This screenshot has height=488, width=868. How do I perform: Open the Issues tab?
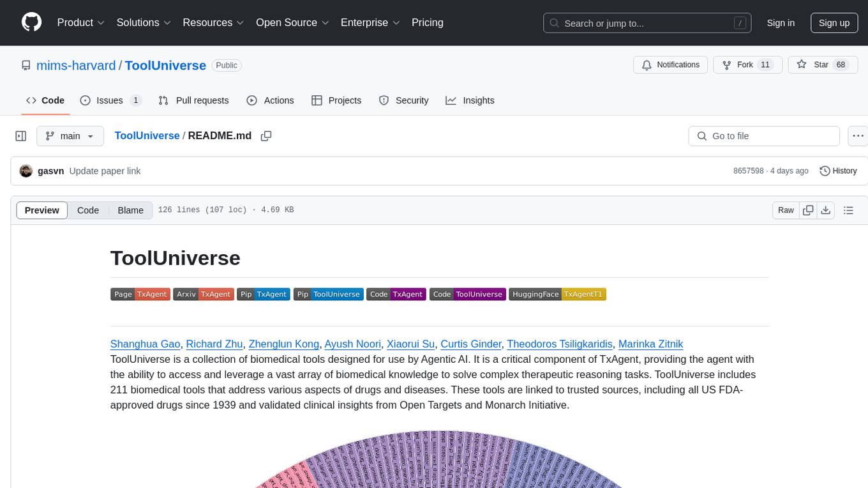[x=110, y=100]
